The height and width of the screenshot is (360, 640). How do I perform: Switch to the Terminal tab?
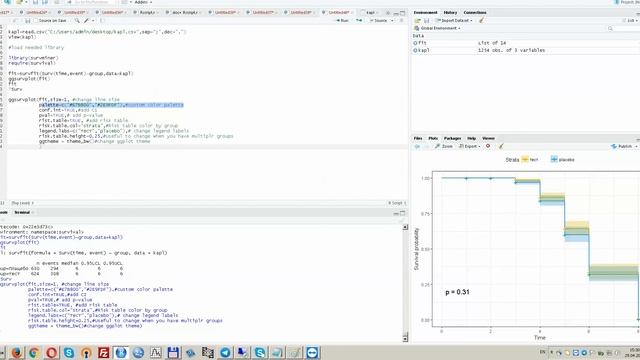click(x=22, y=212)
